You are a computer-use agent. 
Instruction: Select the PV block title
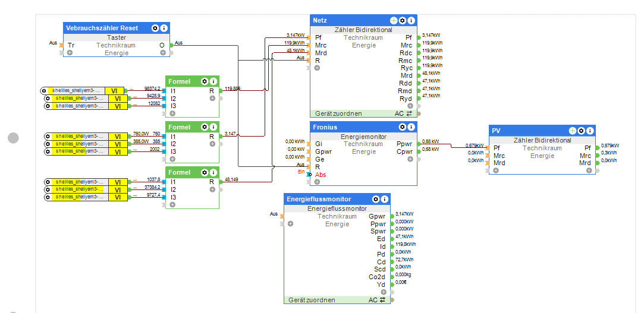click(496, 131)
